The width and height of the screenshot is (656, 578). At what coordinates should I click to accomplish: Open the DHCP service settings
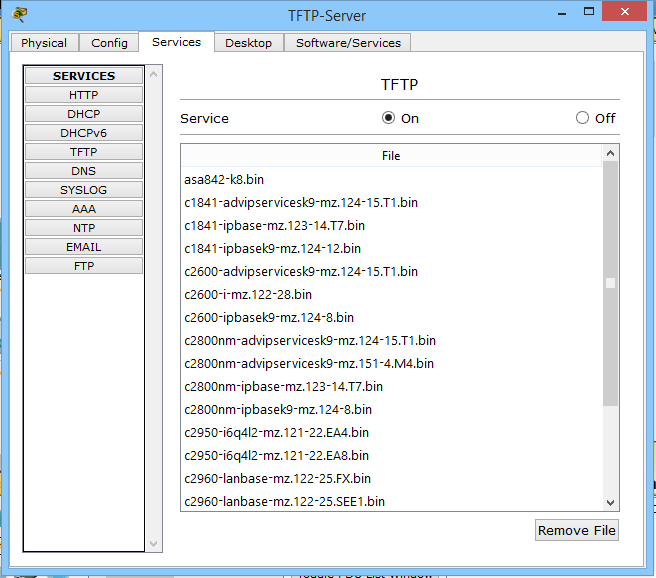[x=84, y=114]
